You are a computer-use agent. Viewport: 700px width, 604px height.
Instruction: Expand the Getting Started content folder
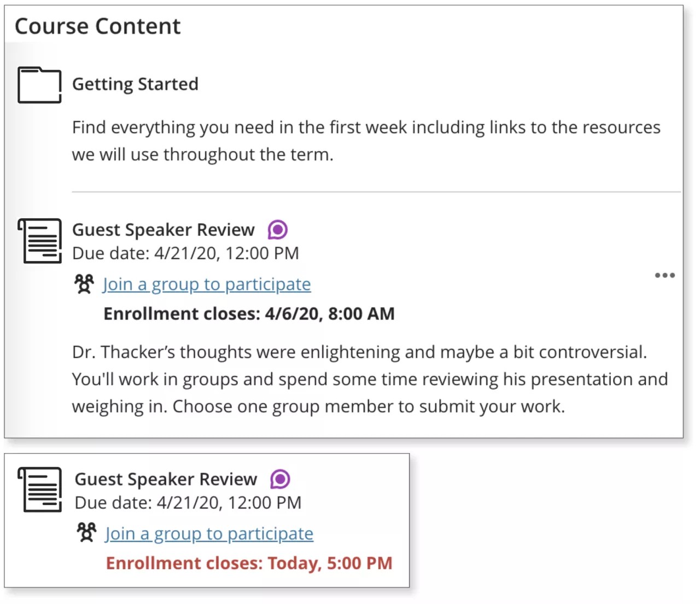coord(135,84)
